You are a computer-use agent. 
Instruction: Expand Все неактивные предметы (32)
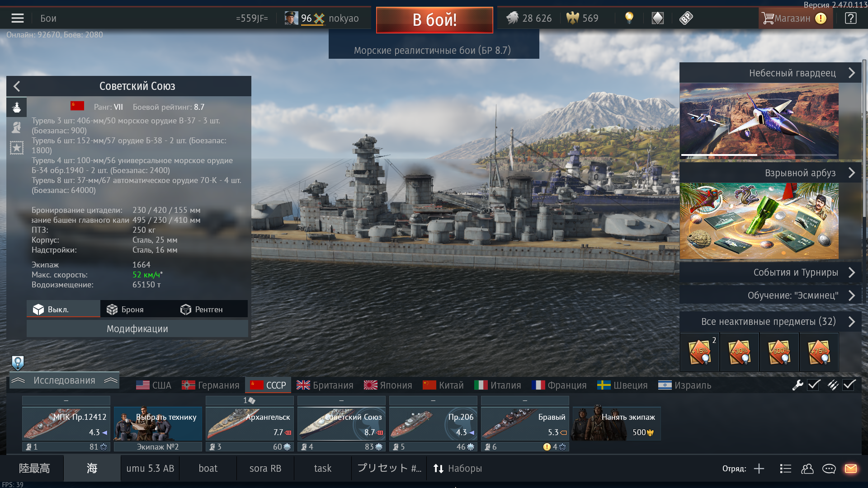click(770, 322)
